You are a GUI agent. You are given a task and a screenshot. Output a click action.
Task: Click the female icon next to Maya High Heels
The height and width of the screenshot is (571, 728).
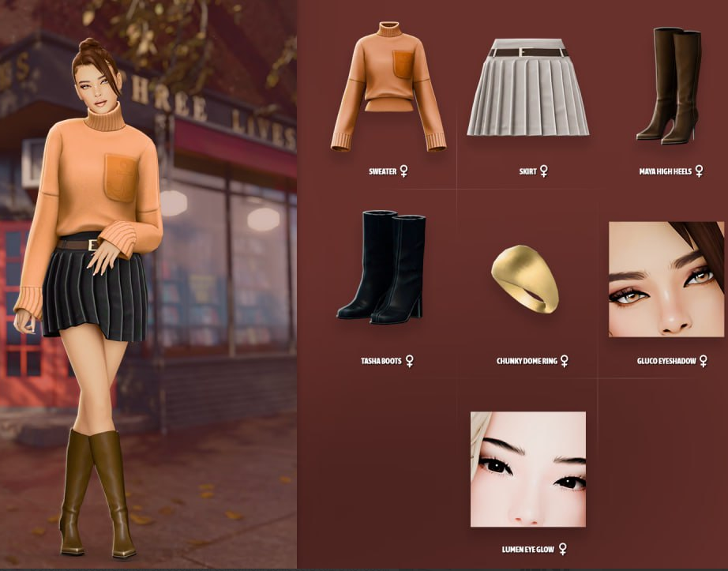click(x=699, y=171)
